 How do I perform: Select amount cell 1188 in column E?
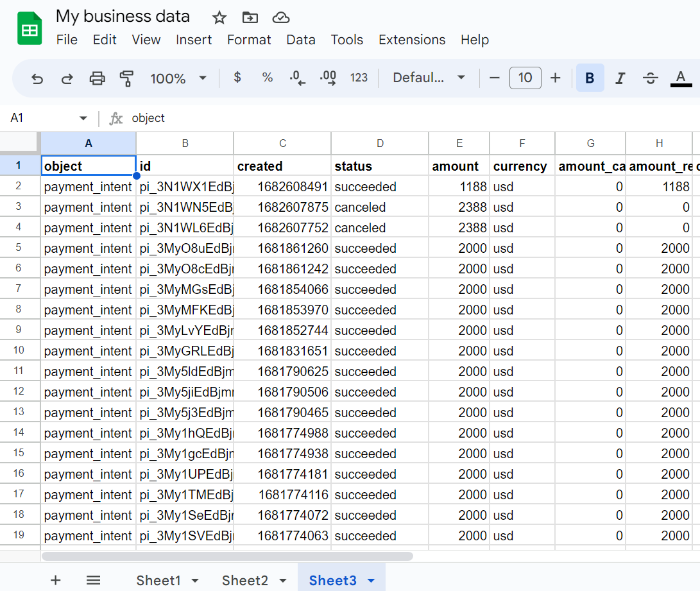pos(459,186)
